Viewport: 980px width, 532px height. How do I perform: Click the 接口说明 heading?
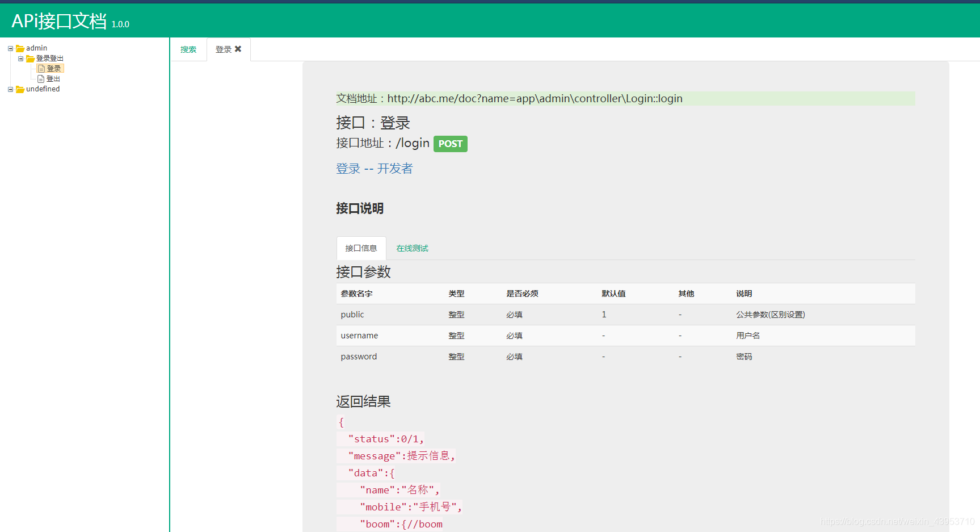tap(360, 208)
